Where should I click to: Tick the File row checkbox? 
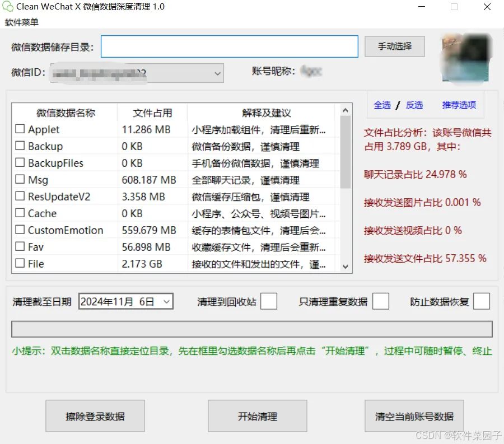point(20,263)
